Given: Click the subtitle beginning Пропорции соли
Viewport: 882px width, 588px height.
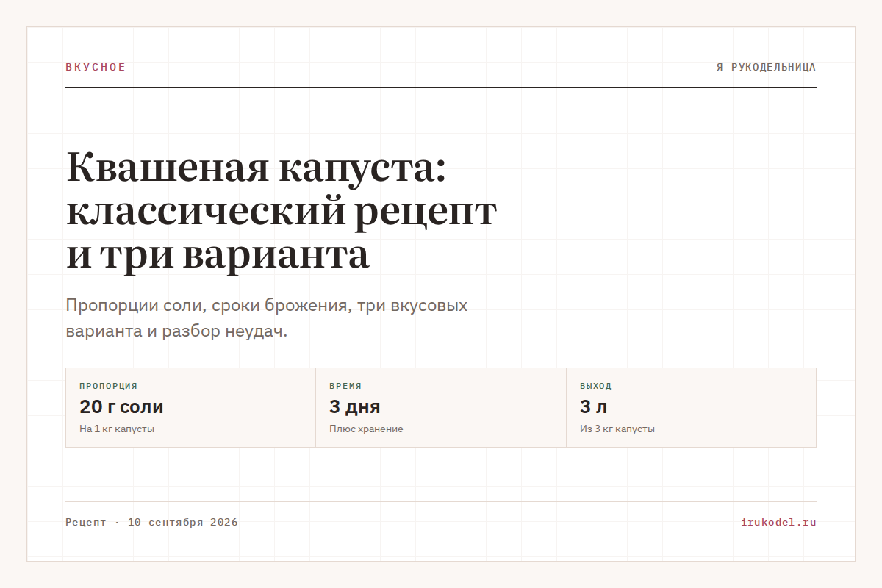Looking at the screenshot, I should [x=266, y=318].
